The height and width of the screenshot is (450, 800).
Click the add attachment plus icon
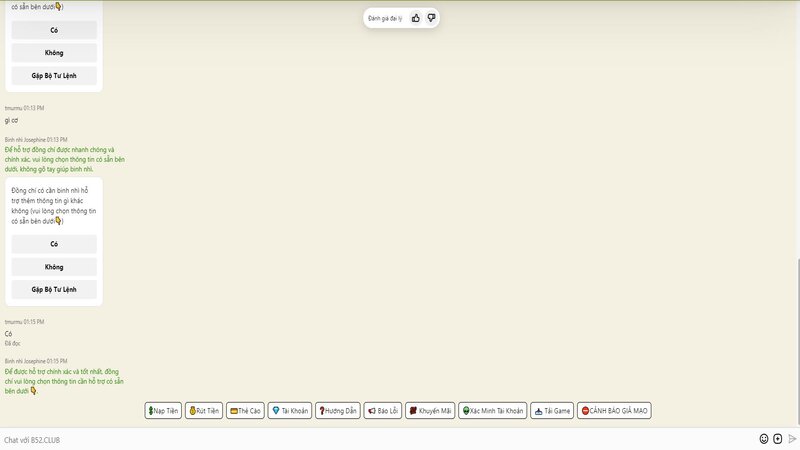tap(778, 439)
